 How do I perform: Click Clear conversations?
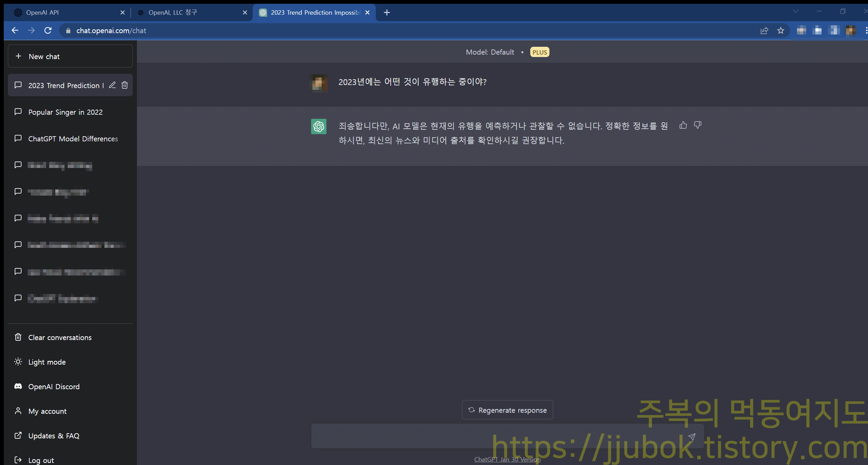point(70,337)
